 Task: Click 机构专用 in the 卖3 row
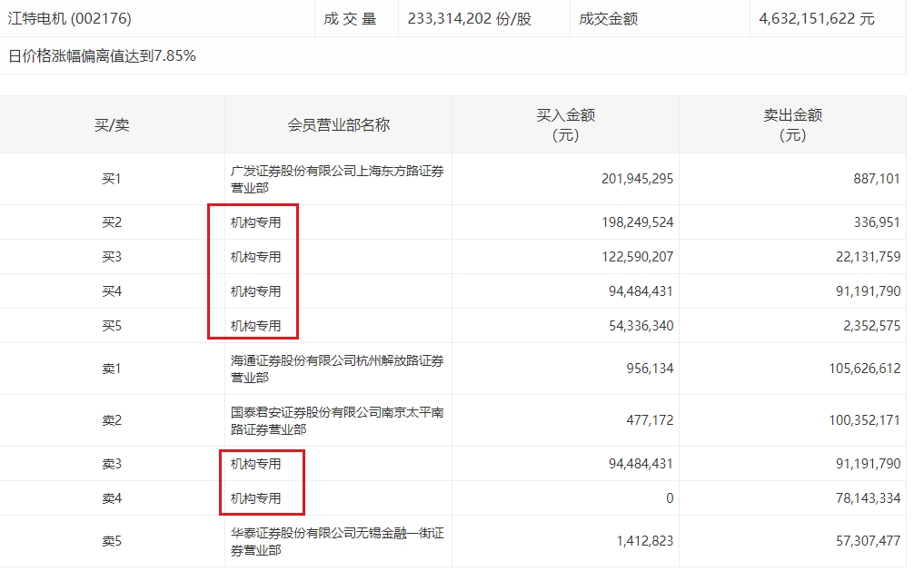(x=255, y=464)
